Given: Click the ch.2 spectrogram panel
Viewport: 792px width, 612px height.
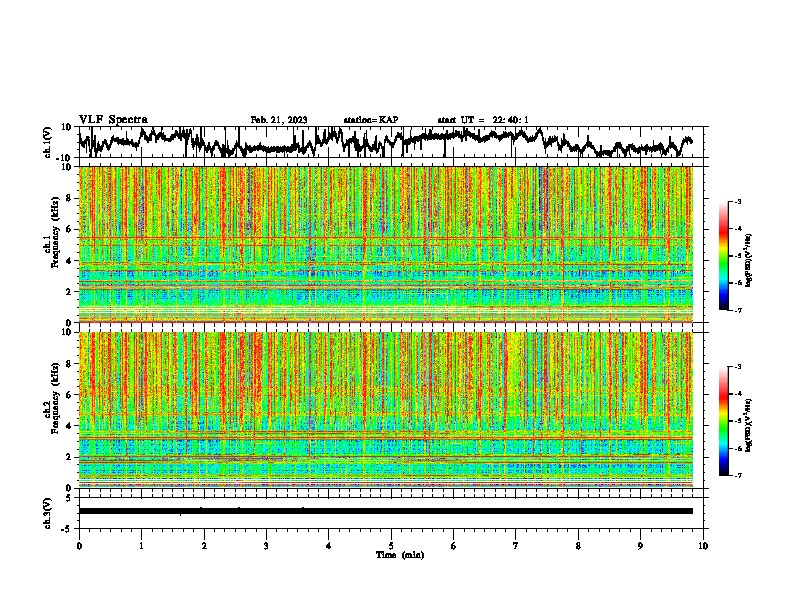Looking at the screenshot, I should click(x=386, y=410).
